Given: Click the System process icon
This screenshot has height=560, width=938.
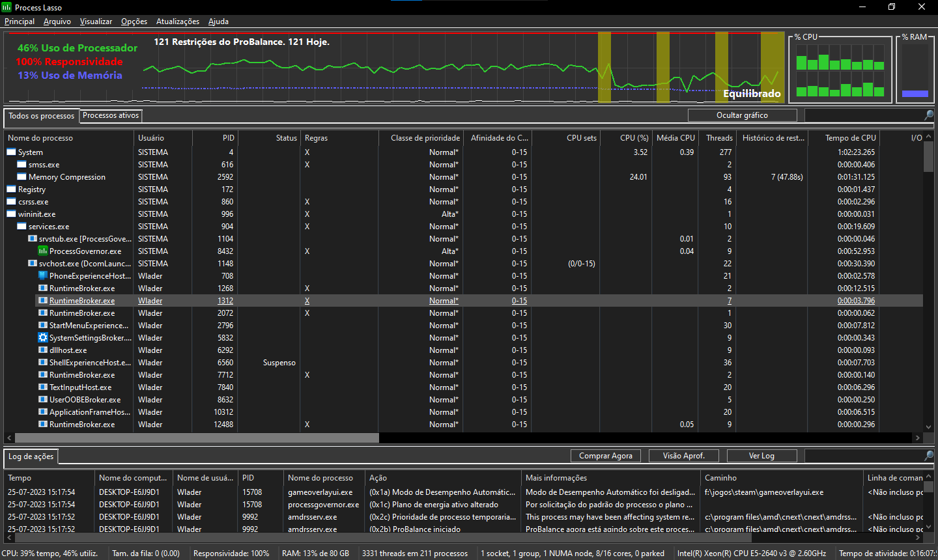Looking at the screenshot, I should point(11,152).
